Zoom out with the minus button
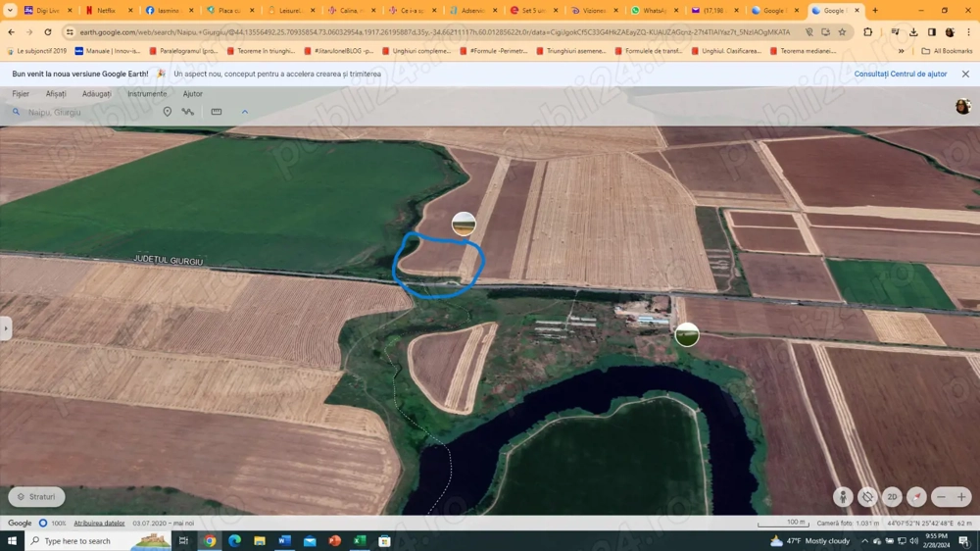Viewport: 980px width, 551px height. [941, 497]
